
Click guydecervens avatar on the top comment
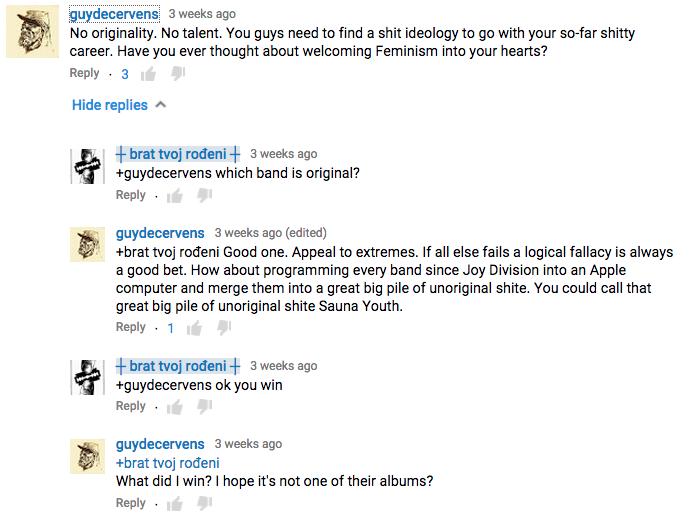pos(33,35)
